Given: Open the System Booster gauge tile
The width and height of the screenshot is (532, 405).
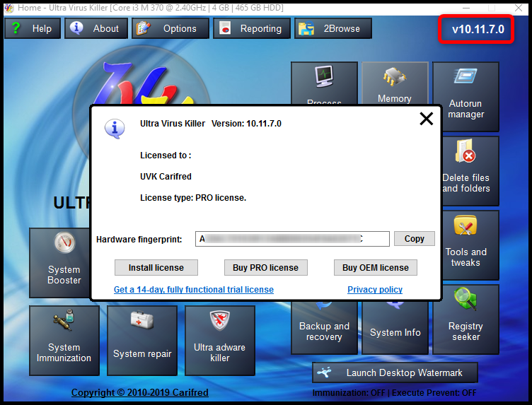Looking at the screenshot, I should (x=59, y=263).
